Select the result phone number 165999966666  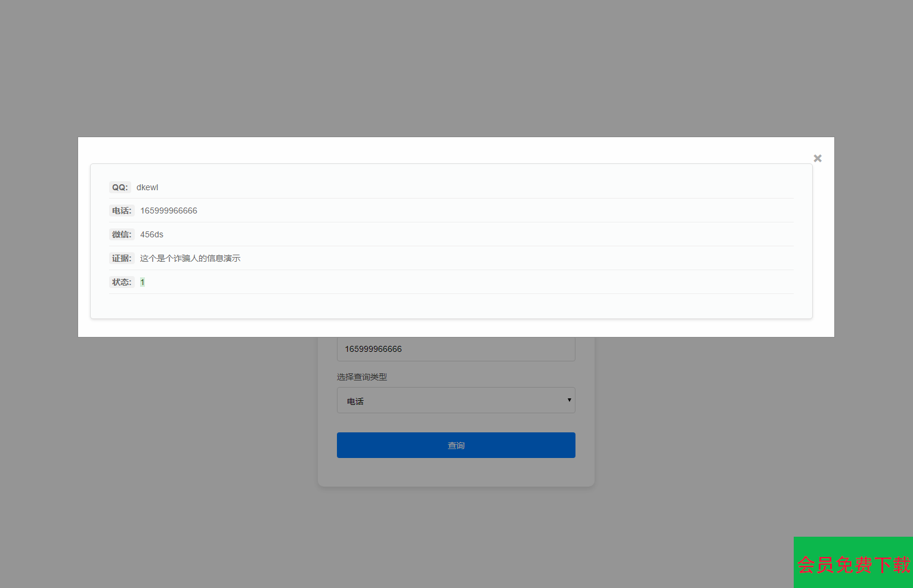coord(169,211)
